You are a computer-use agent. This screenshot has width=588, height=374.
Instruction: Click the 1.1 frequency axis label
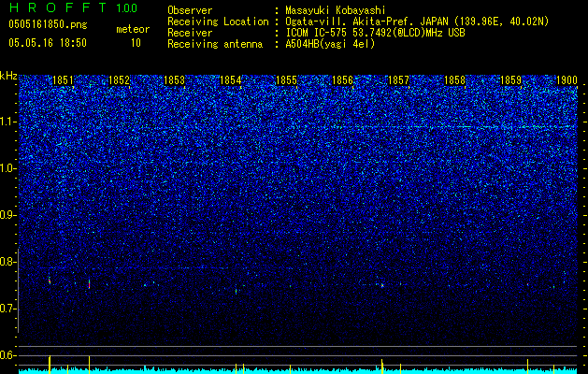[x=8, y=122]
